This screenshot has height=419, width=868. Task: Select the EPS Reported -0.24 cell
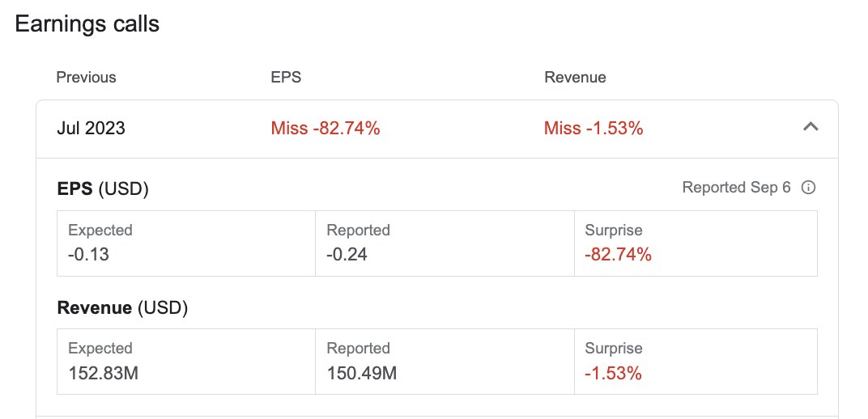click(x=445, y=243)
